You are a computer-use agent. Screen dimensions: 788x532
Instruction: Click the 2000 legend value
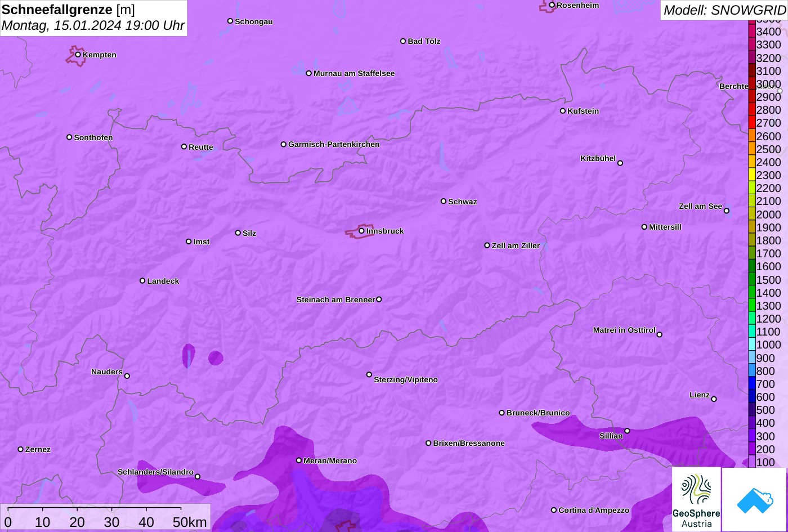tap(769, 214)
